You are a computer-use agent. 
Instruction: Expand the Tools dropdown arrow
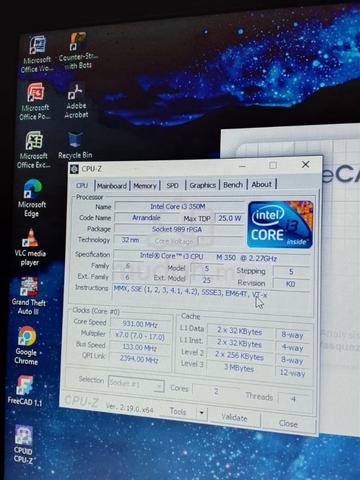click(x=202, y=413)
